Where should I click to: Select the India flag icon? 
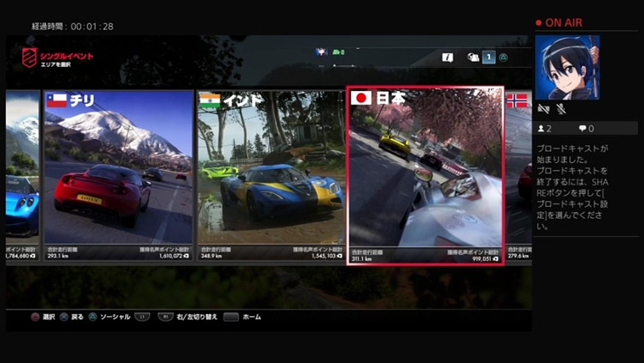[210, 100]
